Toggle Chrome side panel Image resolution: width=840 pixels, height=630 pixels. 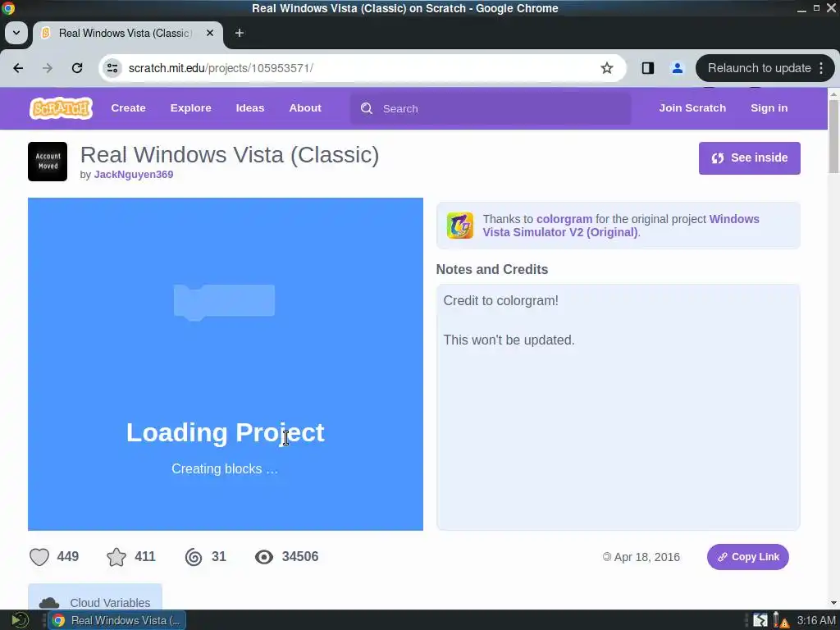(x=648, y=68)
